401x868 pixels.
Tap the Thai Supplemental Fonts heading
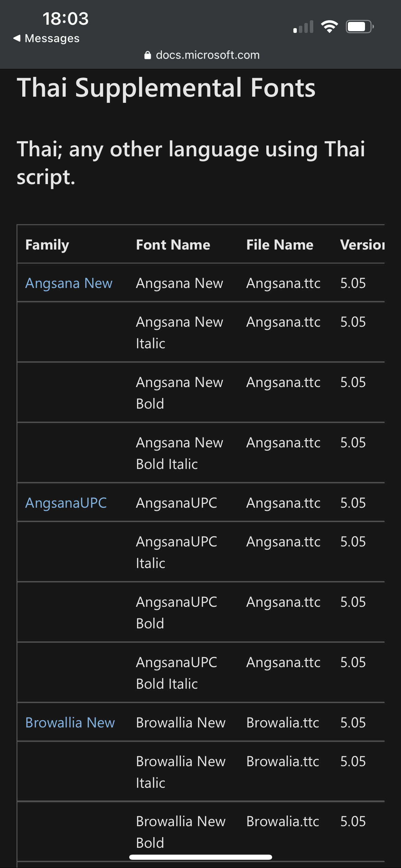click(166, 88)
